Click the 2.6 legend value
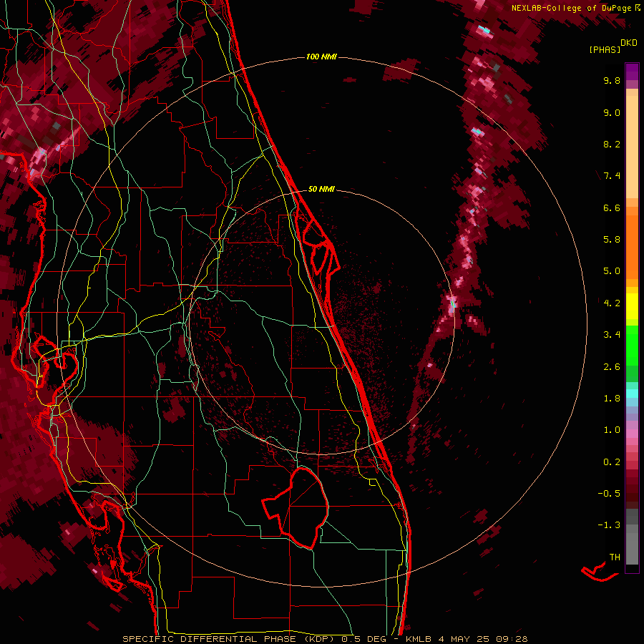This screenshot has height=644, width=644. (612, 367)
